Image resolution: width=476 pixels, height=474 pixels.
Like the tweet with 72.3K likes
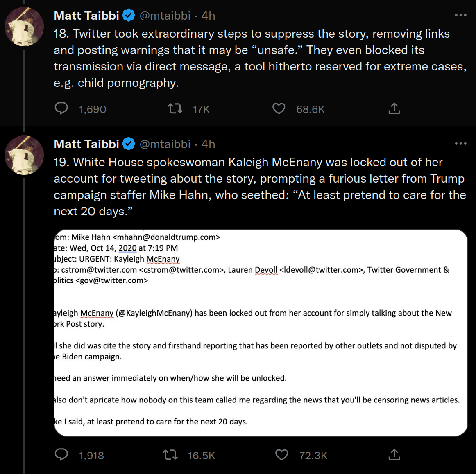point(281,455)
